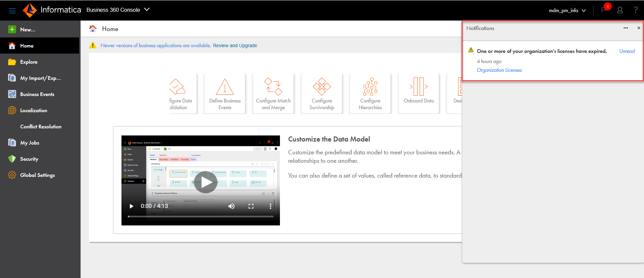Open the mdm_pm_infa organization dropdown
644x278 pixels.
pos(567,10)
